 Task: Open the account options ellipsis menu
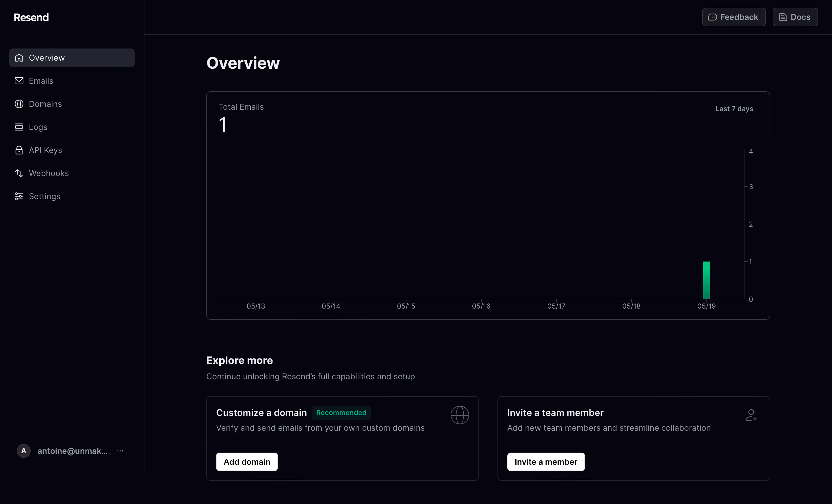pyautogui.click(x=120, y=451)
